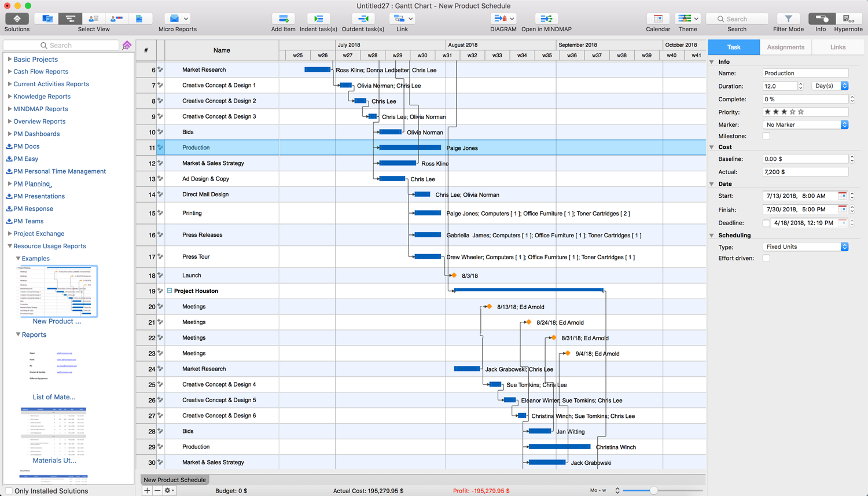868x496 pixels.
Task: Switch to the Links tab
Action: (x=837, y=47)
